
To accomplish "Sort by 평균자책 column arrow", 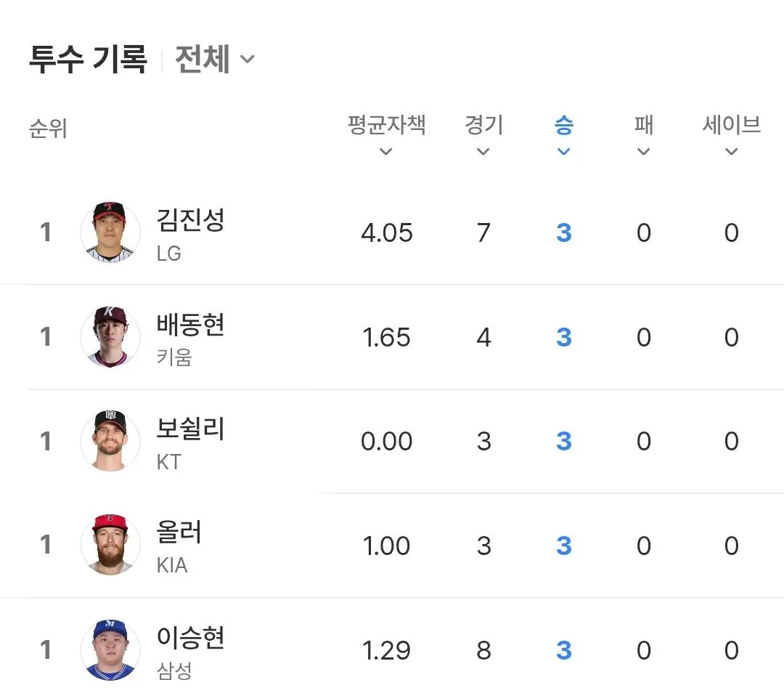I will coord(386,152).
